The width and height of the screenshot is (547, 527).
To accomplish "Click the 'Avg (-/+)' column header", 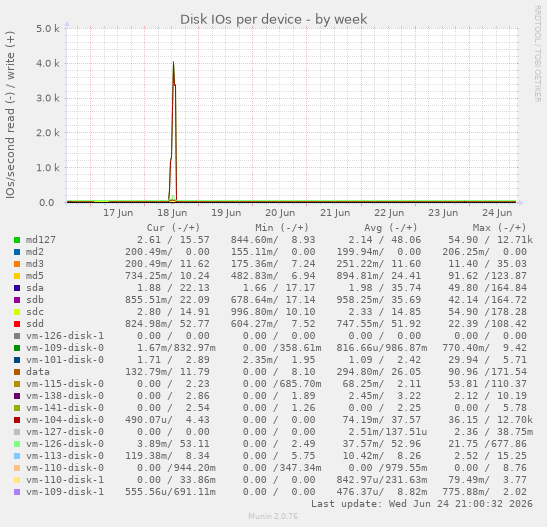I will [x=391, y=228].
